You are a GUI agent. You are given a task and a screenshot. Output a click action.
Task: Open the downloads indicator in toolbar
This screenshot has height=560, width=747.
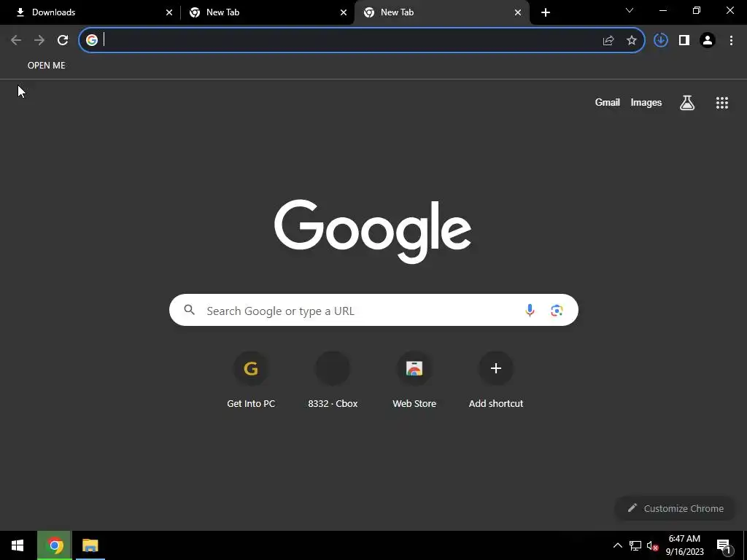click(661, 41)
